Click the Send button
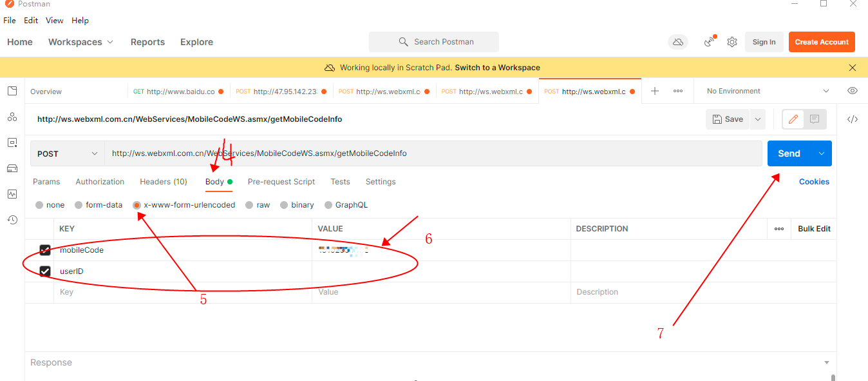Viewport: 868px width, 381px height. click(789, 153)
